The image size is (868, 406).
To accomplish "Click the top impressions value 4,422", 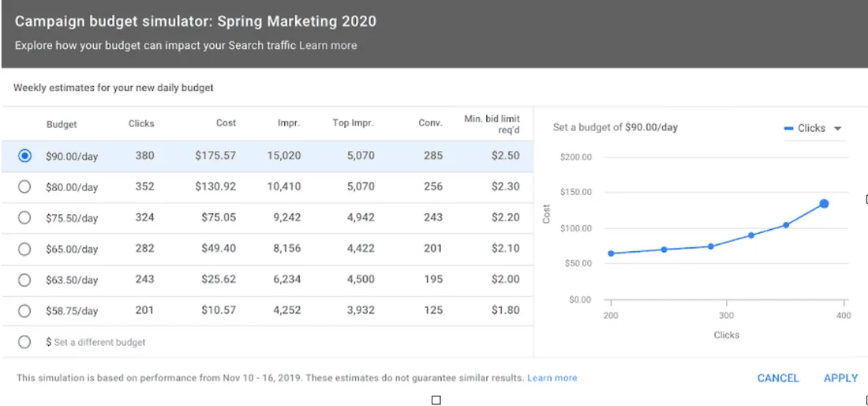I will click(x=360, y=249).
